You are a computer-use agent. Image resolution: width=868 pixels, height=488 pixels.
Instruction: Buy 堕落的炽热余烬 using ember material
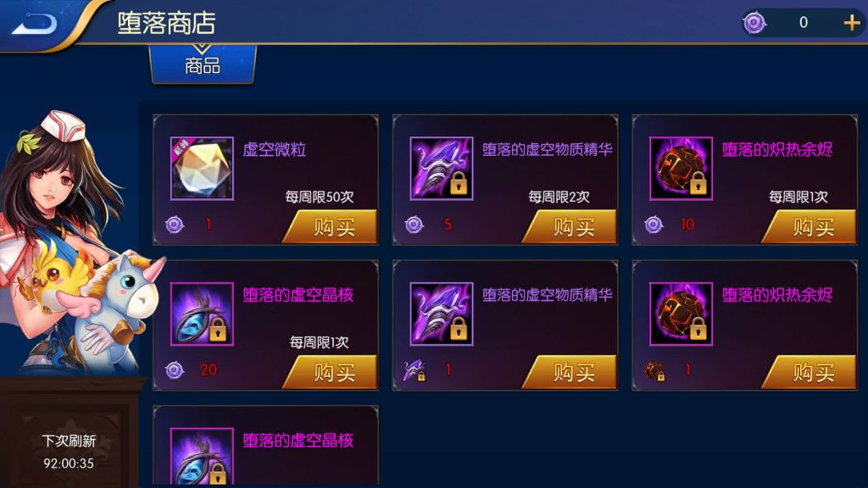click(810, 373)
